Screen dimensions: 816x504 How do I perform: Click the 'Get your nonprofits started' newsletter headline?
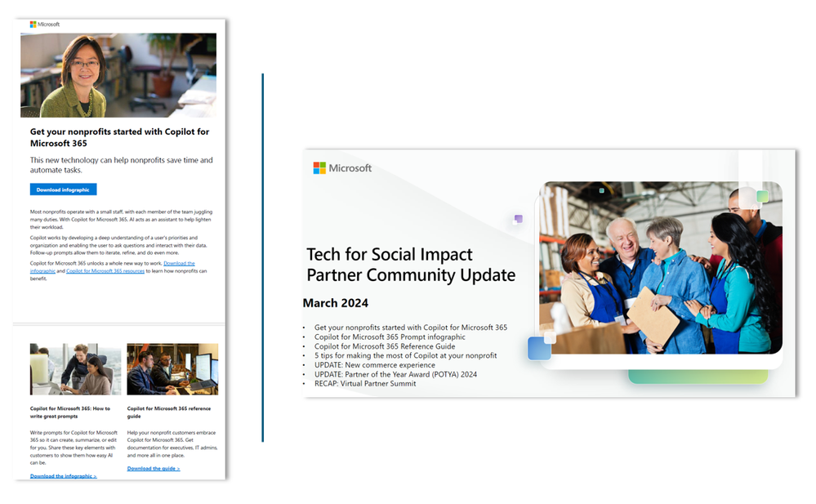click(x=119, y=137)
